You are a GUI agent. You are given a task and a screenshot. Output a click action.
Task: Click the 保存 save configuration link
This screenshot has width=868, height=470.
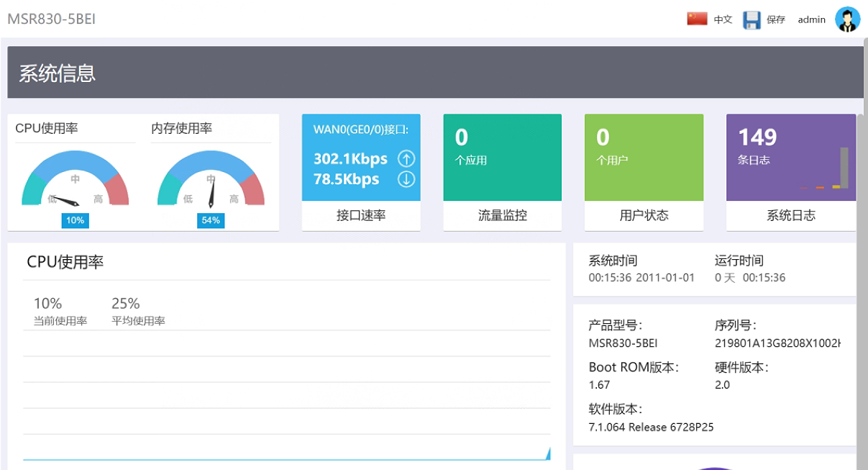tap(776, 20)
